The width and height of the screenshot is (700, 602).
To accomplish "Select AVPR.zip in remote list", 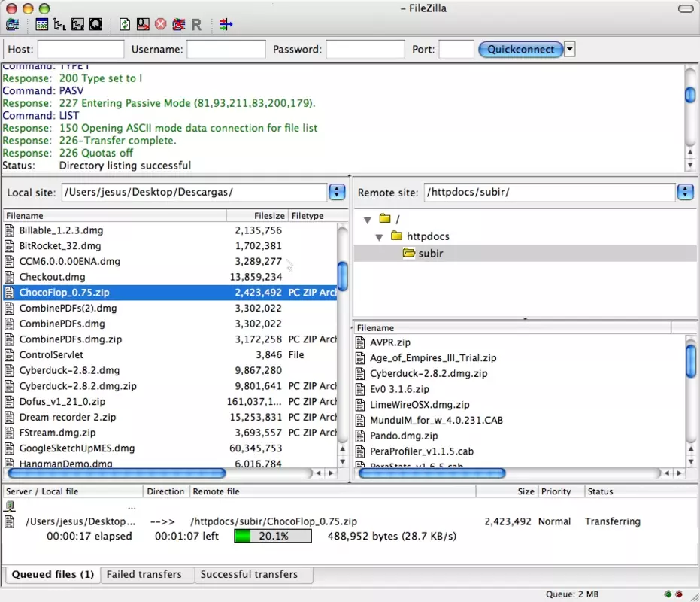I will click(x=520, y=342).
